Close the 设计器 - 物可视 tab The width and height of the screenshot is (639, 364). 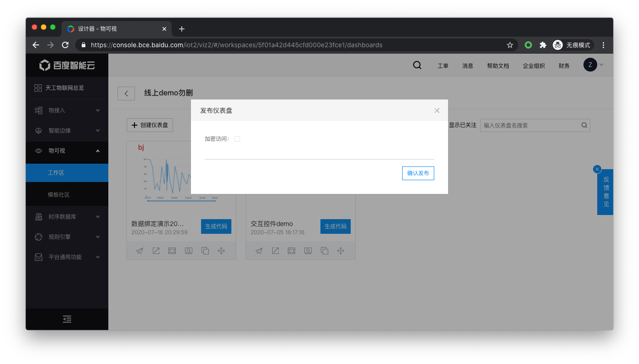[164, 29]
